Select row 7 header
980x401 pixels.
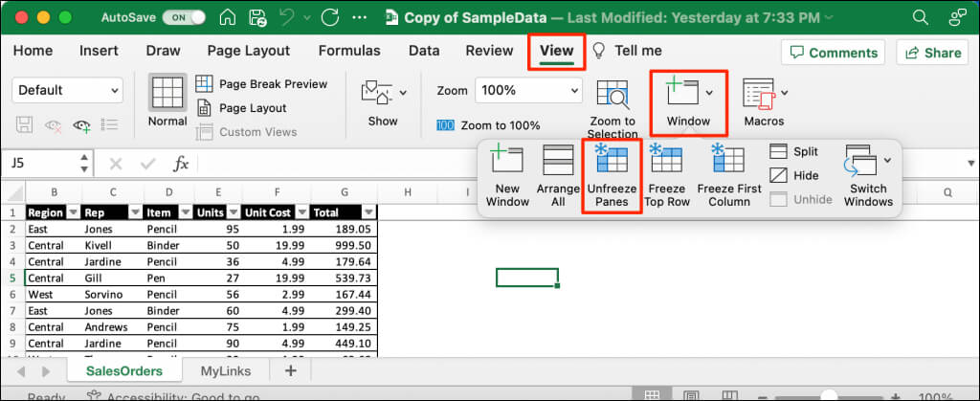point(11,310)
